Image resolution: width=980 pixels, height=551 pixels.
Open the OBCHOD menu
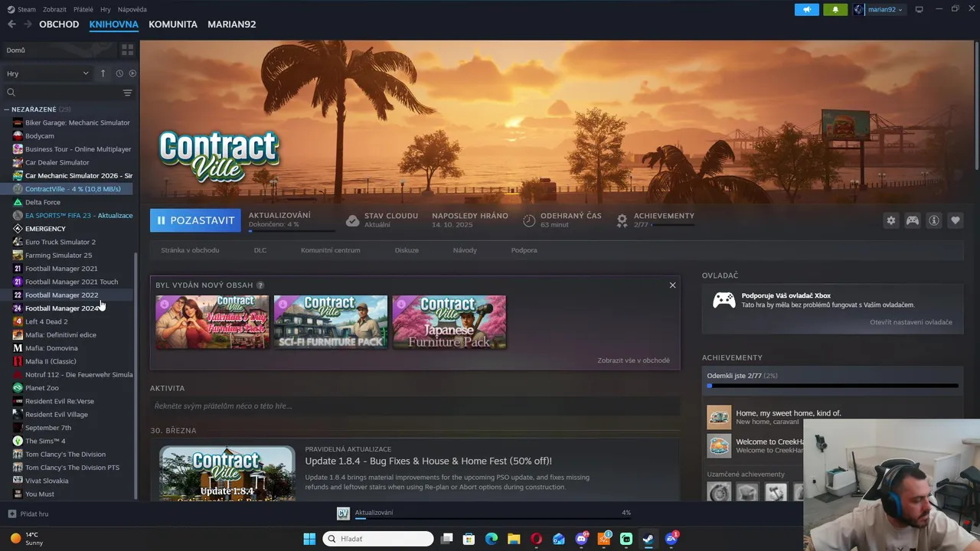59,24
